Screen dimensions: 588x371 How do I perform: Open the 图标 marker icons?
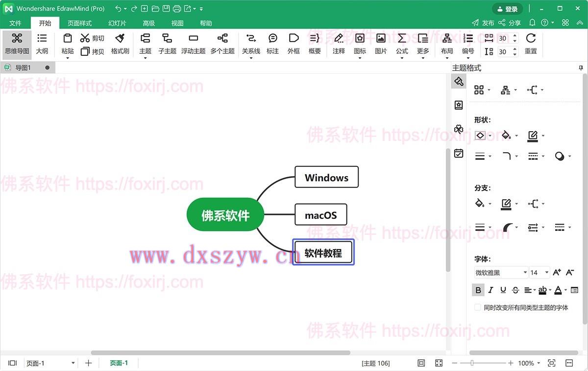tap(360, 44)
